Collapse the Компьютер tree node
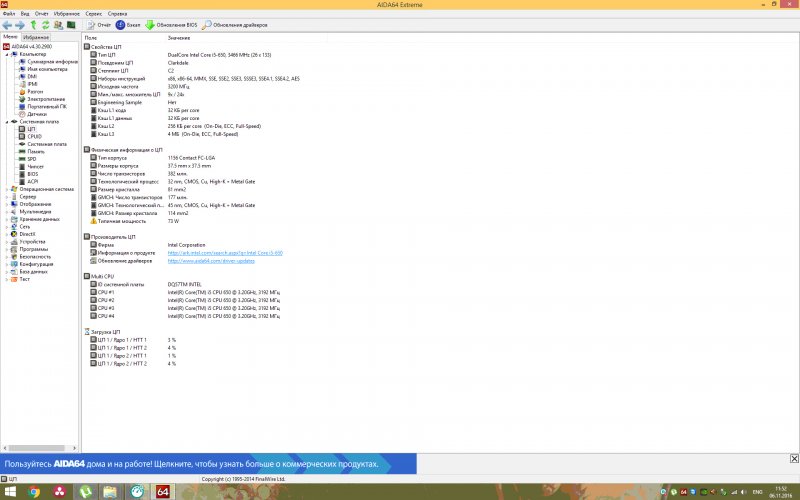The height and width of the screenshot is (500, 800). pos(7,53)
